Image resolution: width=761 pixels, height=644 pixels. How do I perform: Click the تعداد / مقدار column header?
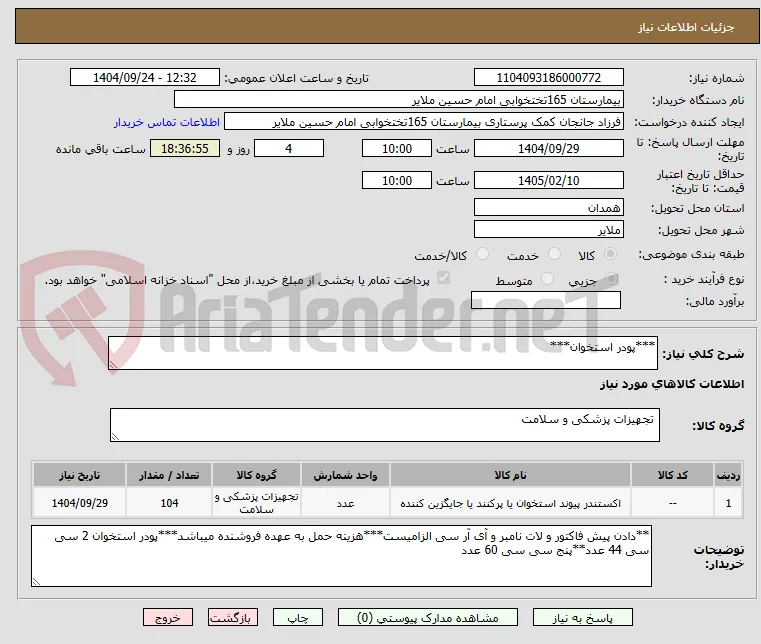pos(169,475)
